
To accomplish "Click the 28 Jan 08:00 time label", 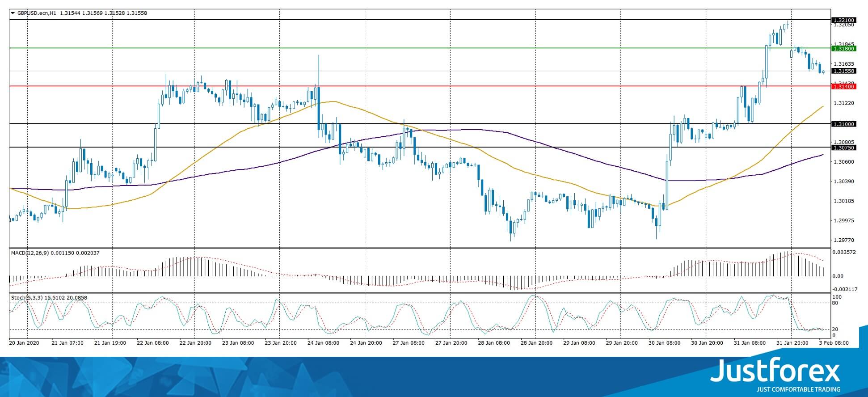I will tap(494, 343).
